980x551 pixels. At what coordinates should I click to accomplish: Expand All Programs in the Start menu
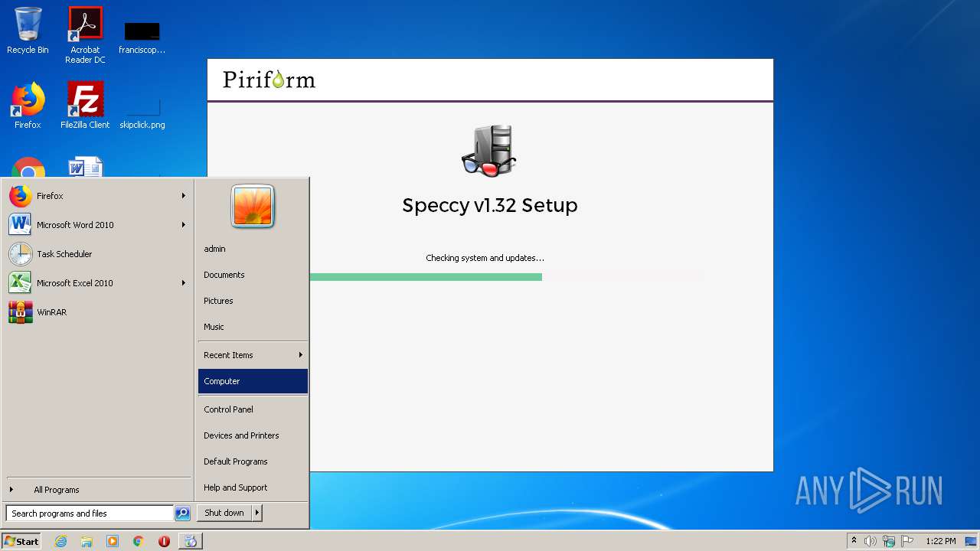coord(97,490)
